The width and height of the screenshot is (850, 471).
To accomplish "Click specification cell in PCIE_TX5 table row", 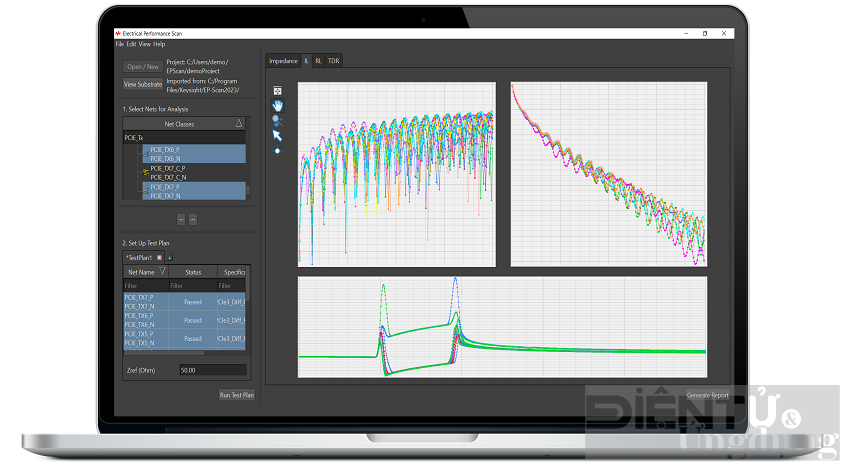I will click(x=231, y=339).
